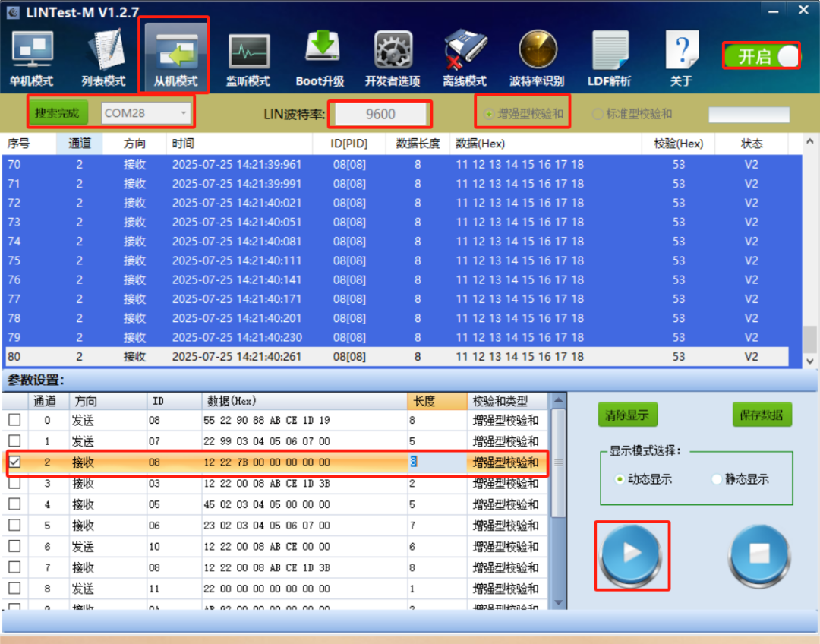
Task: Click the log list scroll-up arrow
Action: (809, 142)
